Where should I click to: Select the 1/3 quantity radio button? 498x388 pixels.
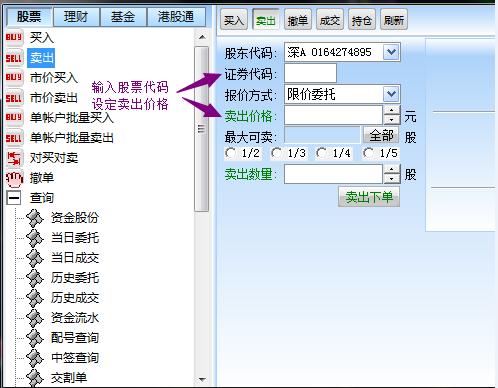tap(276, 153)
